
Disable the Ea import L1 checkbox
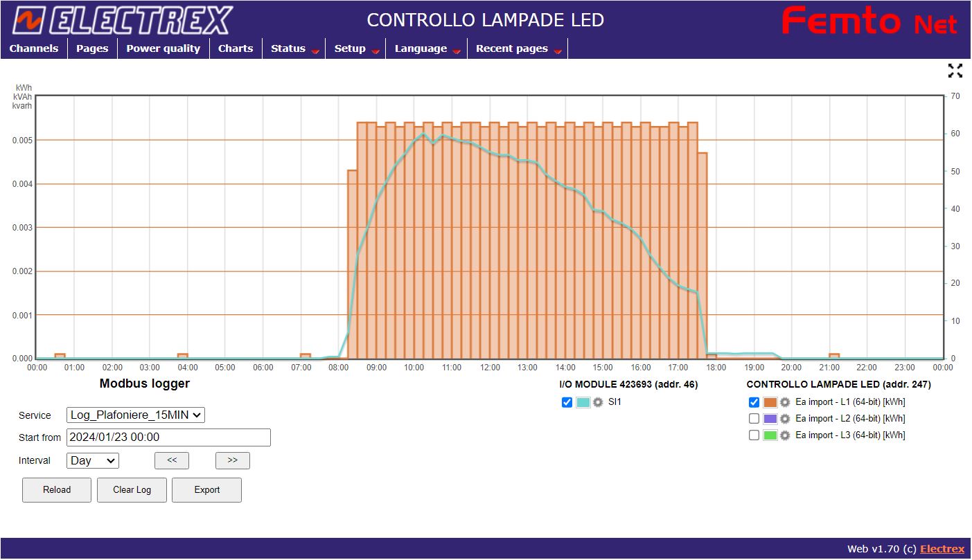[754, 402]
